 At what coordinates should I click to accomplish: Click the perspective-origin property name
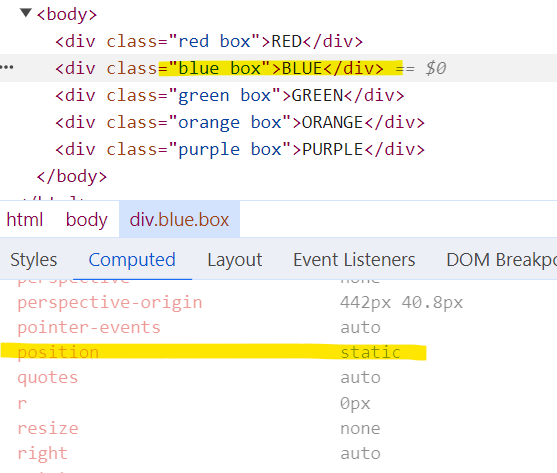click(110, 303)
